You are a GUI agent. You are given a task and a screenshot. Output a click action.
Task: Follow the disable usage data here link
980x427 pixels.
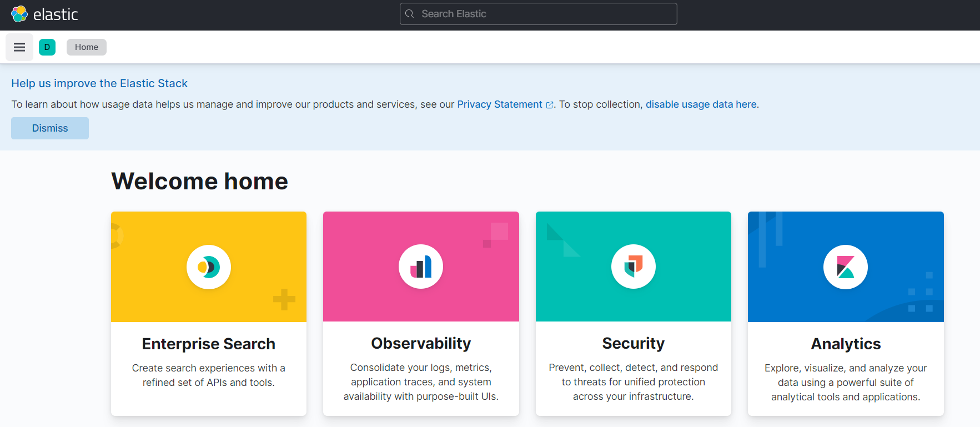click(701, 104)
